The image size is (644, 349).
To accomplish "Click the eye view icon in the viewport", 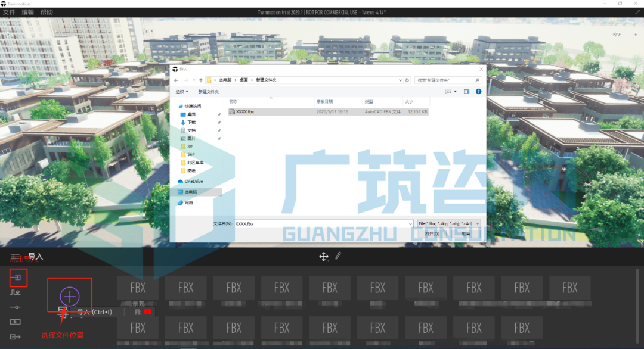I will tap(617, 35).
